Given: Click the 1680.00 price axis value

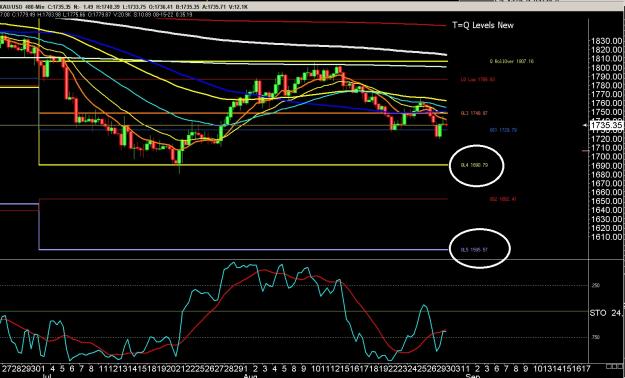Looking at the screenshot, I should pyautogui.click(x=606, y=175).
